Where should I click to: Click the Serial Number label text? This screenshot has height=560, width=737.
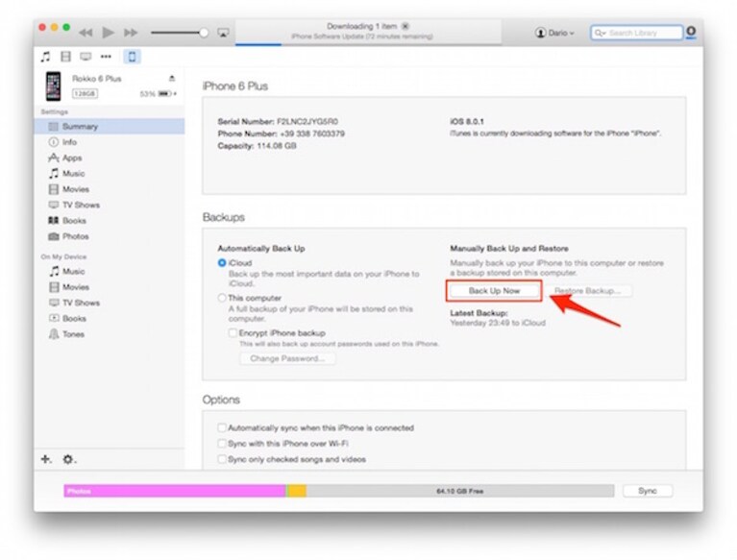pyautogui.click(x=246, y=122)
